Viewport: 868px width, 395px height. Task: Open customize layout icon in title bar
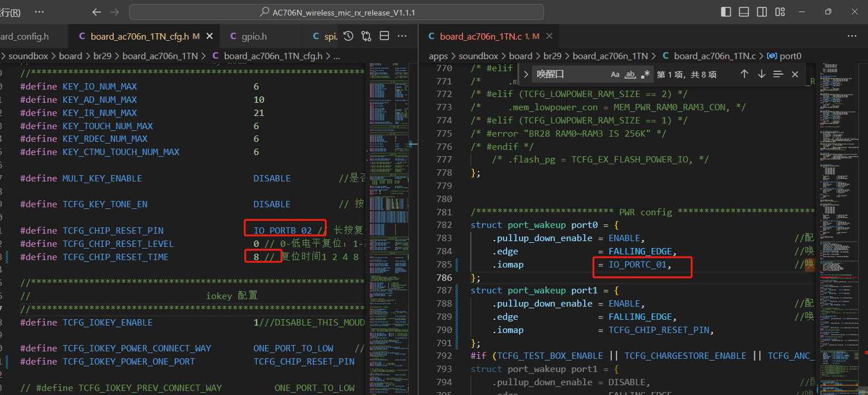pyautogui.click(x=780, y=12)
